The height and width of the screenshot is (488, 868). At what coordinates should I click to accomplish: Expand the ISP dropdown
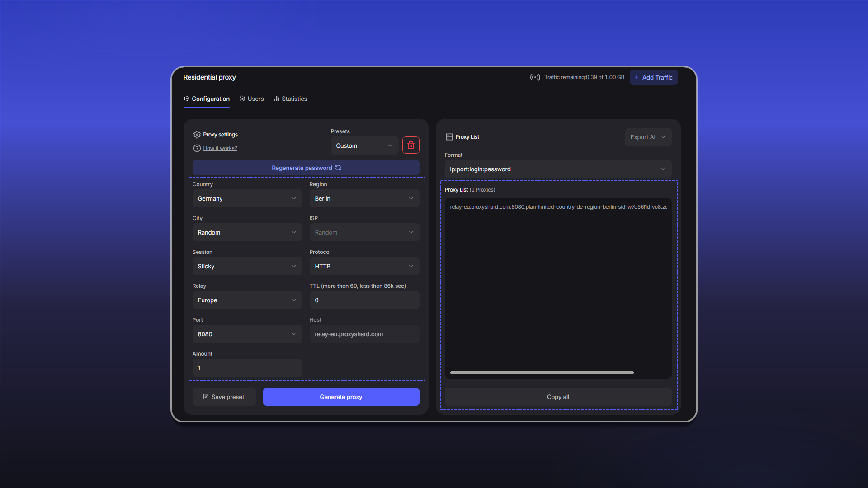[x=364, y=232]
